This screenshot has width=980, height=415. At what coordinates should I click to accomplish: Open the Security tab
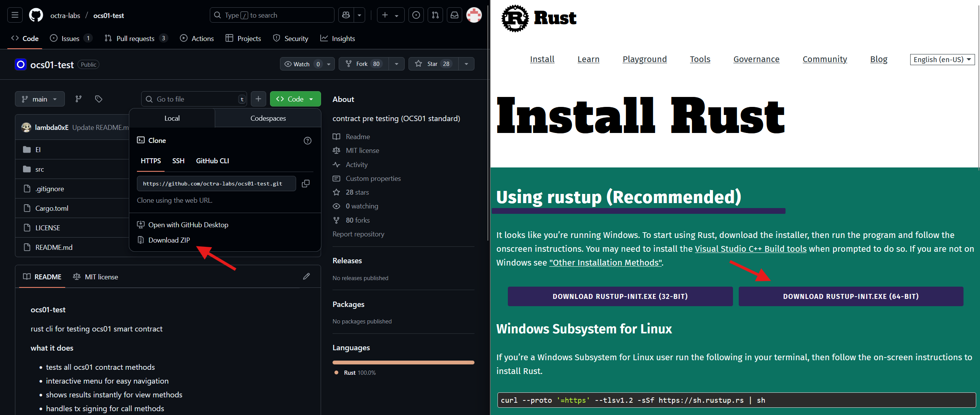pyautogui.click(x=291, y=38)
